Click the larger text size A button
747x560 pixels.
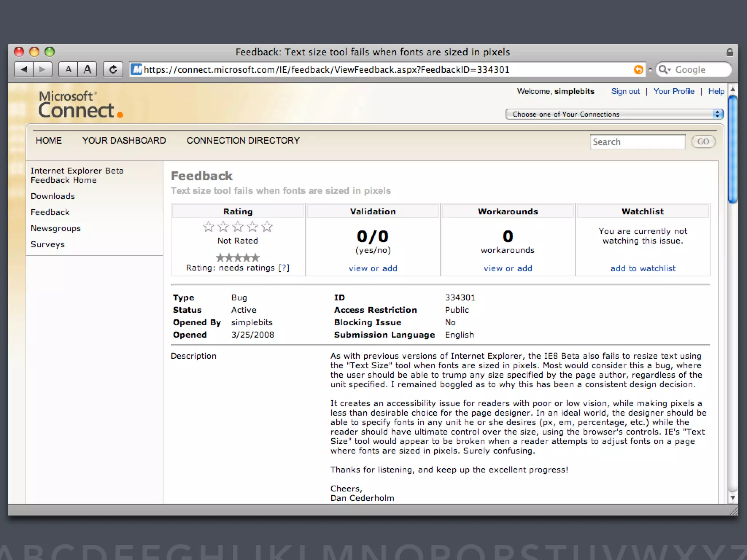87,69
